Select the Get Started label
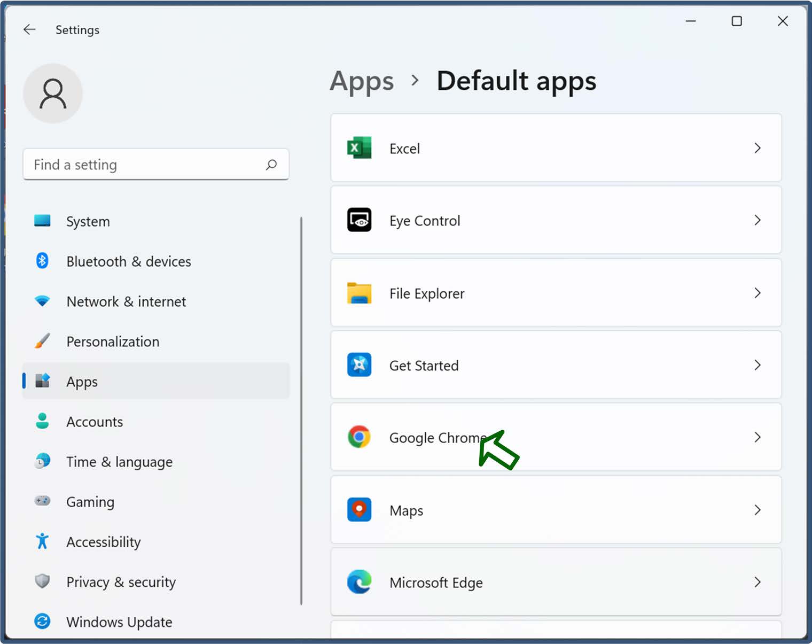The image size is (812, 644). [424, 366]
